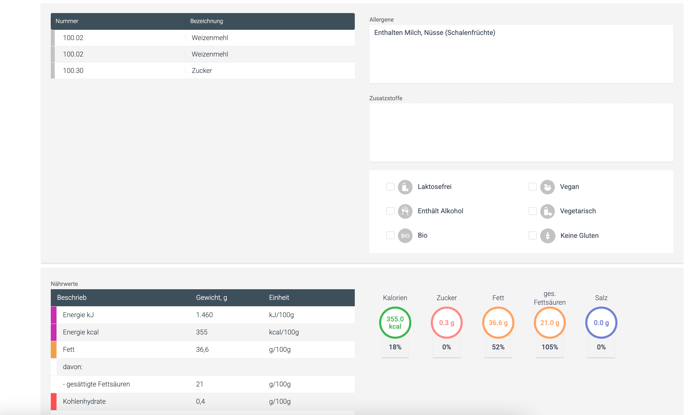Toggle the Bio checkbox
The image size is (688, 415).
(x=390, y=236)
